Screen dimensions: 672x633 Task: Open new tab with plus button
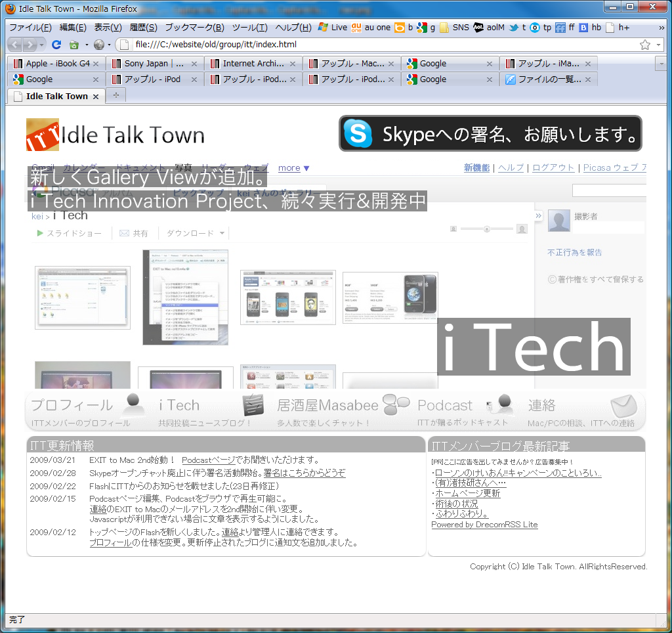tap(115, 95)
